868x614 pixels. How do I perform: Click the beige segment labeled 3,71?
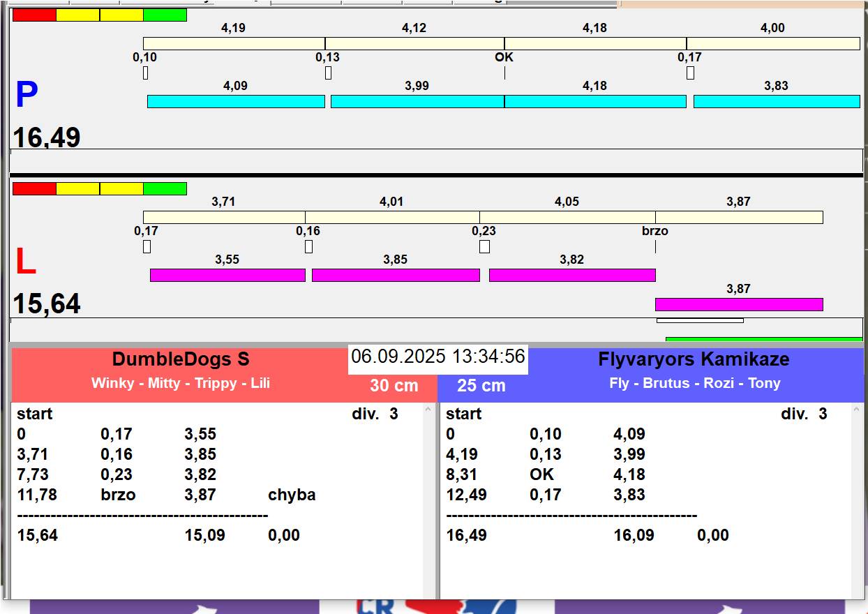(x=224, y=218)
